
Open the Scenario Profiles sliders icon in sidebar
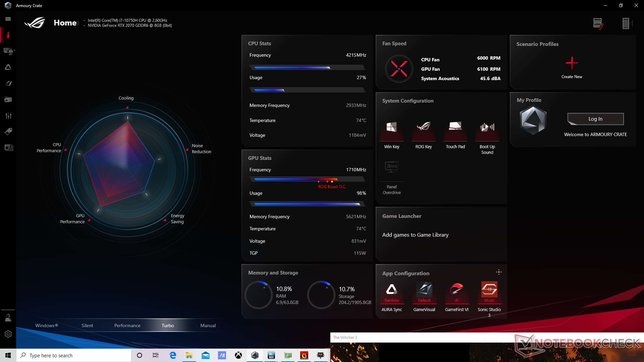click(8, 116)
